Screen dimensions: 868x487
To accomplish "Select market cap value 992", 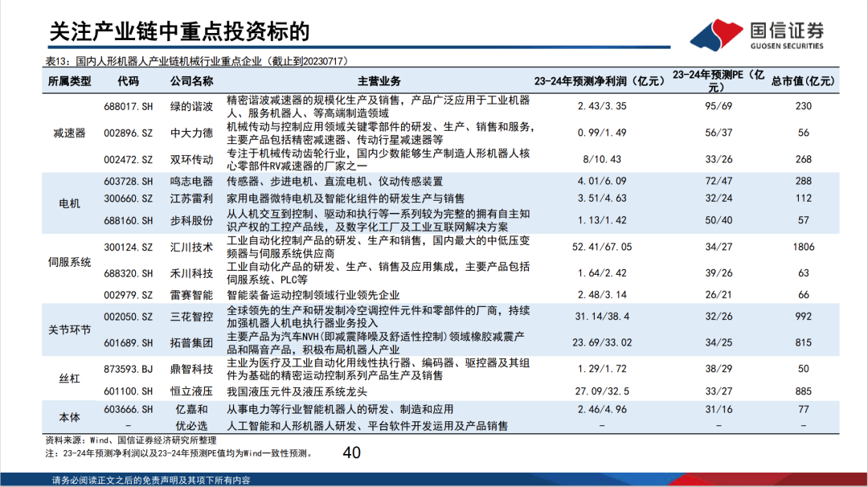I will pyautogui.click(x=803, y=317).
